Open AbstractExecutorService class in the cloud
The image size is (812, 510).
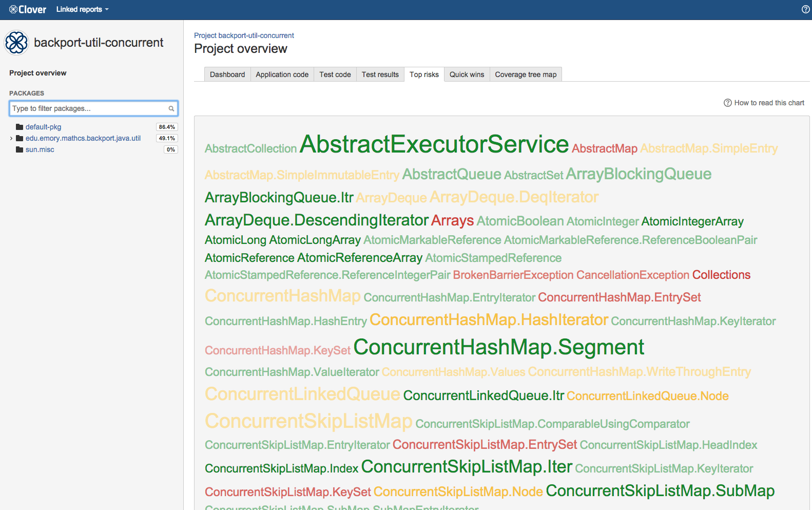click(434, 144)
